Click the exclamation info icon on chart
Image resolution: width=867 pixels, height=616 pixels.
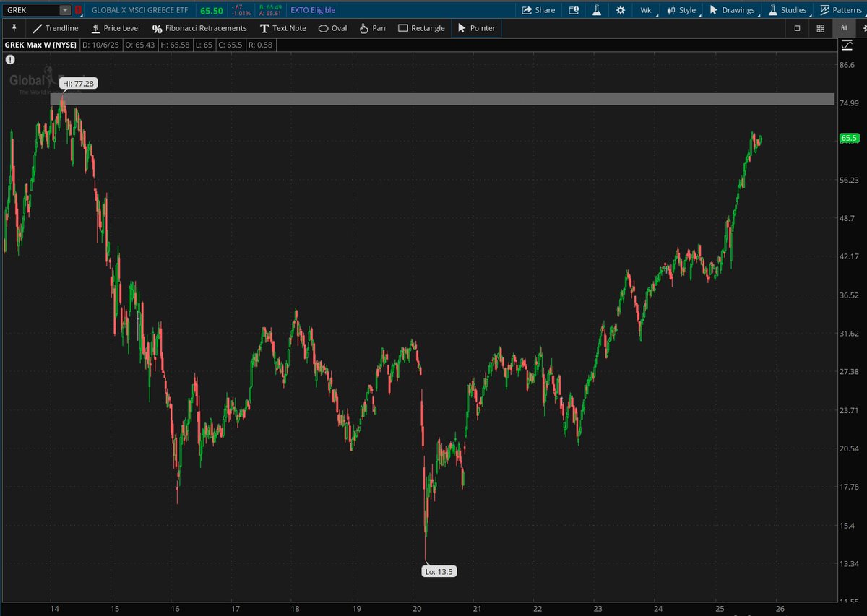9,61
